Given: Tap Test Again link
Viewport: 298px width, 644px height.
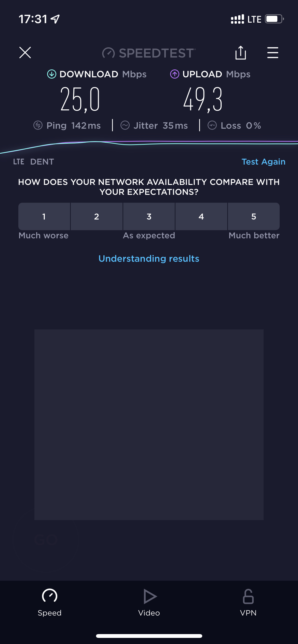Looking at the screenshot, I should click(263, 162).
